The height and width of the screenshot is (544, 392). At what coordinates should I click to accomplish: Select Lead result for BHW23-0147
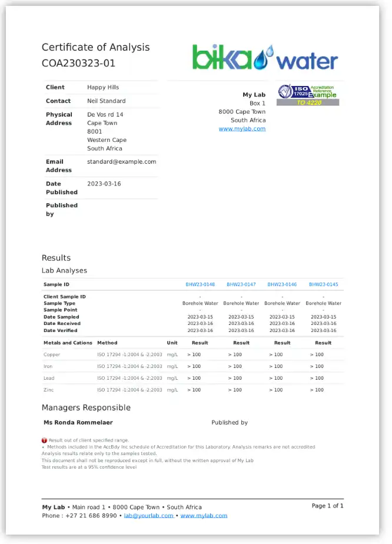click(235, 378)
